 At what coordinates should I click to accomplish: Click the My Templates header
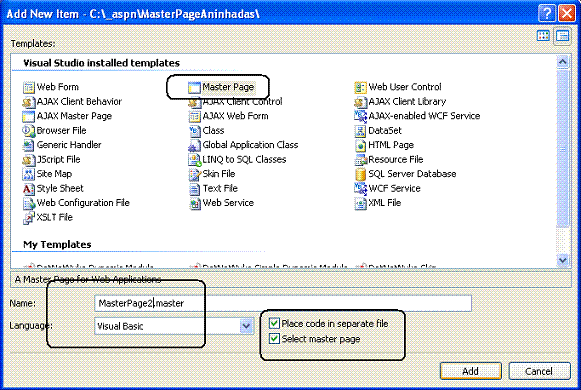[57, 245]
